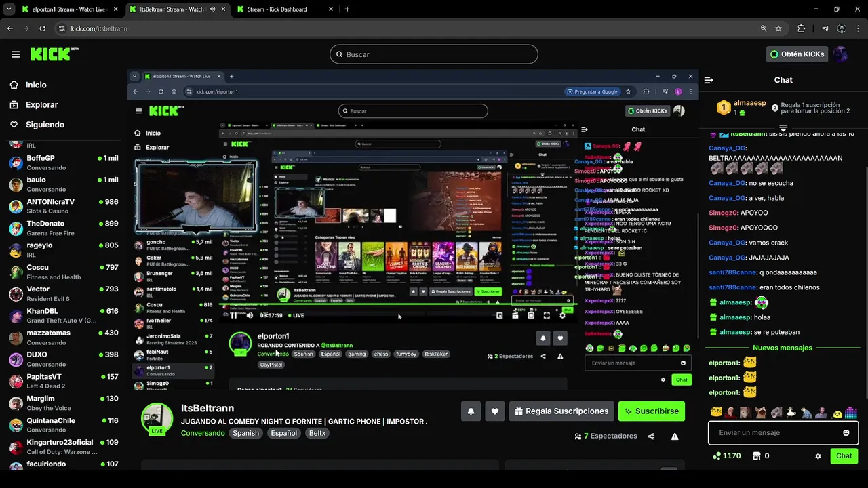
Task: Send message with green Chat button
Action: [x=844, y=456]
